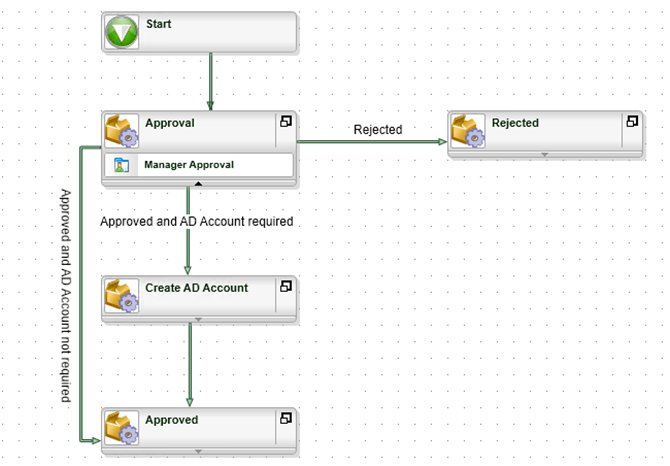670x466 pixels.
Task: Select the Approval activity gear-box icon
Action: tap(122, 131)
